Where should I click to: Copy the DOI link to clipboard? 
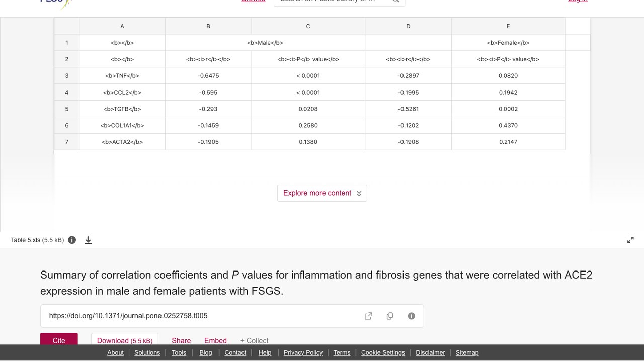[390, 316]
